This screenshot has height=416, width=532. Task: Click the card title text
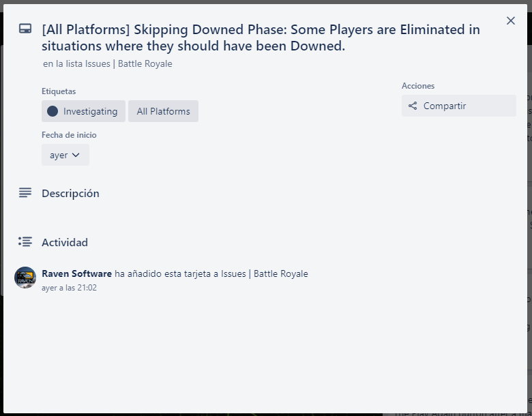coord(261,38)
